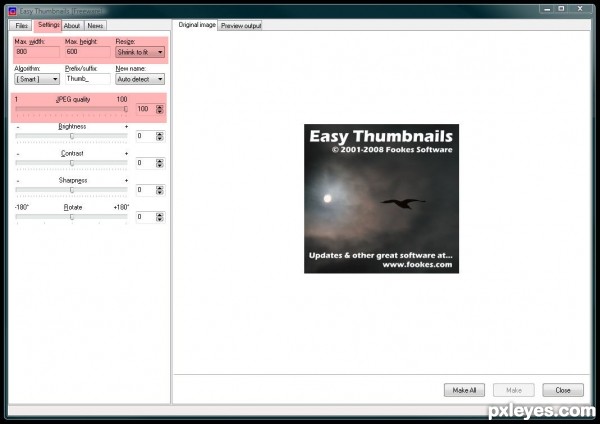Click the Brightness value field
Viewport: 600px width, 424px height.
point(145,136)
